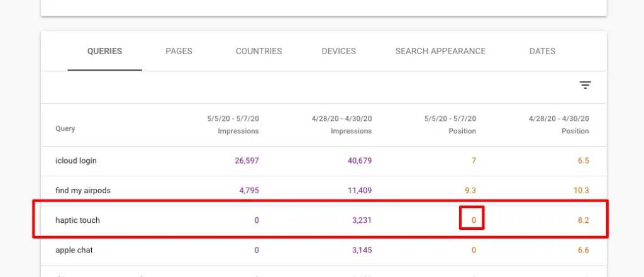The width and height of the screenshot is (644, 277).
Task: Click the 3,231 impressions value
Action: 362,220
